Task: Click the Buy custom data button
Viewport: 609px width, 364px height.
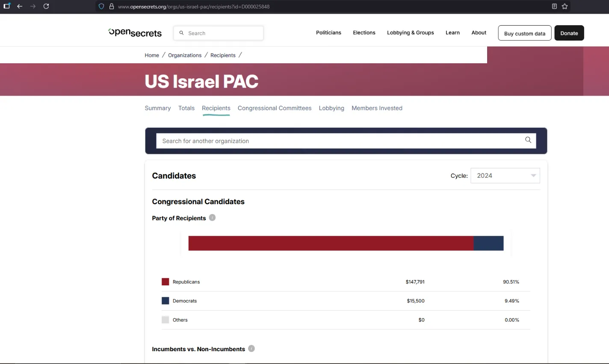Action: pyautogui.click(x=525, y=33)
